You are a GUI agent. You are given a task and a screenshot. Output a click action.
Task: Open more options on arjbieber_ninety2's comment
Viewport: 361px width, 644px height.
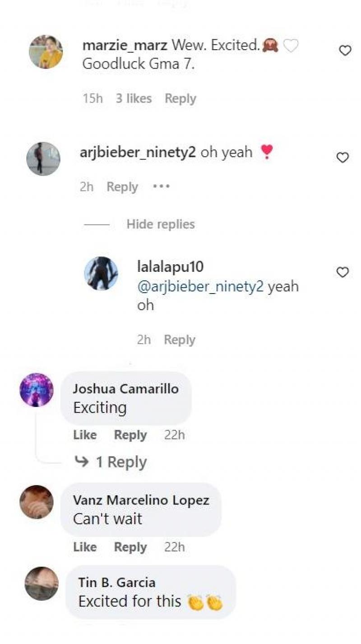161,187
